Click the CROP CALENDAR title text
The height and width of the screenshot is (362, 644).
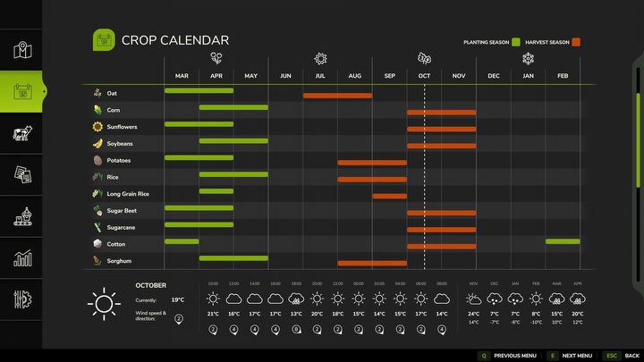pyautogui.click(x=175, y=40)
